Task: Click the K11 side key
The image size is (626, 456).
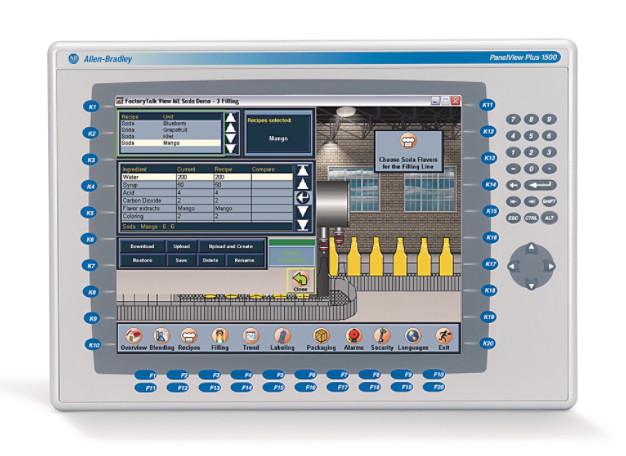Action: 487,105
